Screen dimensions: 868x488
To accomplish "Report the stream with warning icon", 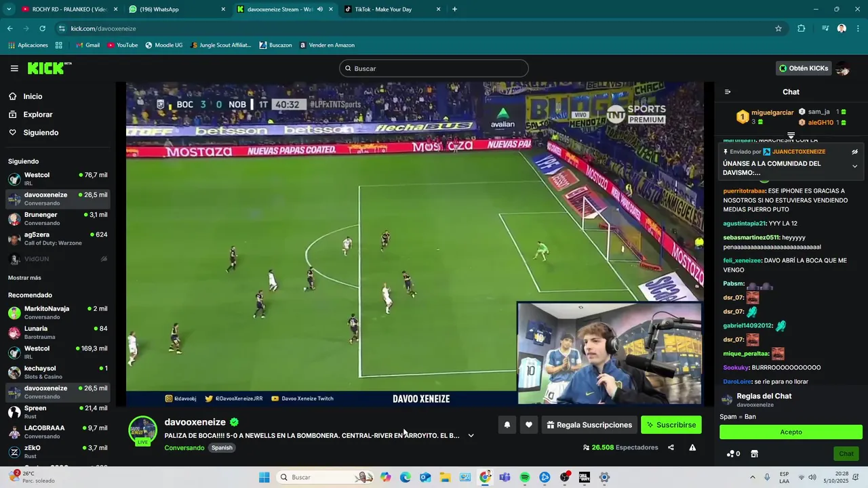I will point(692,447).
